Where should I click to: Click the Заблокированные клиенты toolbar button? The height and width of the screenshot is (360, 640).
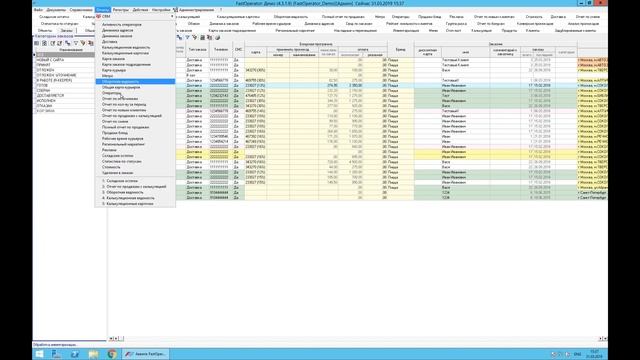pyautogui.click(x=575, y=31)
